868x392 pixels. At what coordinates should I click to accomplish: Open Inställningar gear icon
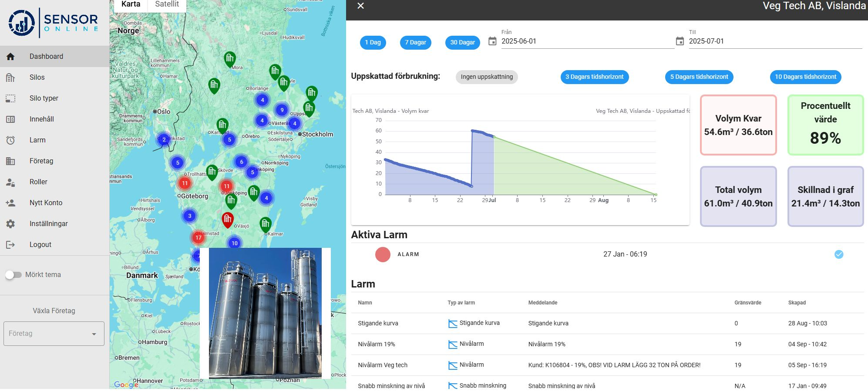[10, 224]
